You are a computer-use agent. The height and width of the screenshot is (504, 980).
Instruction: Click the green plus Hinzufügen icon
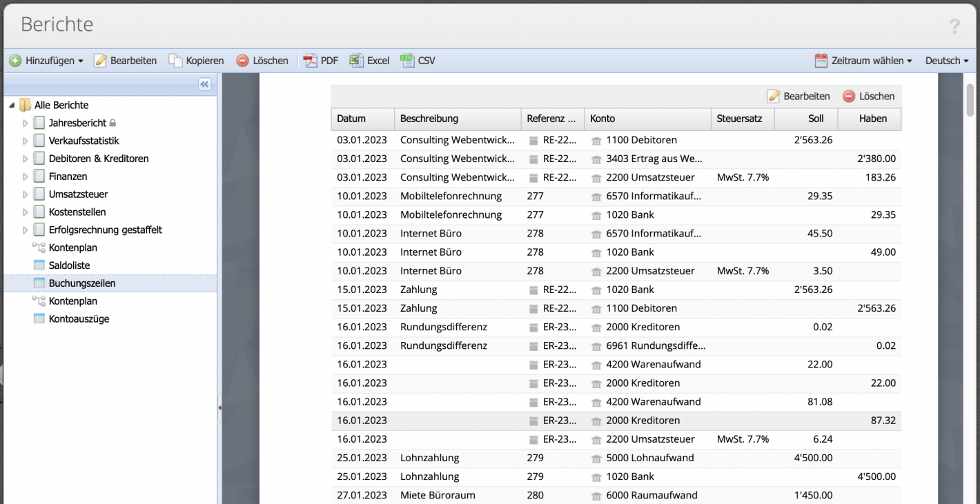point(17,61)
